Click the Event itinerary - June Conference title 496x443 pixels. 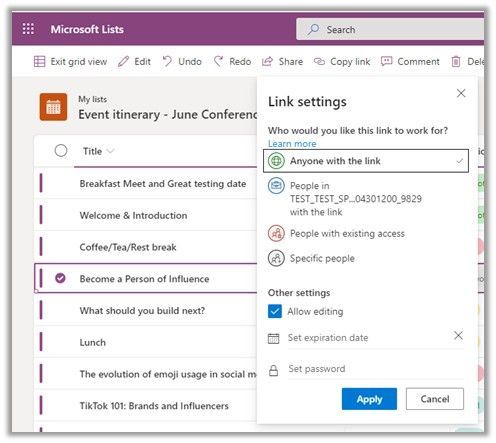pyautogui.click(x=168, y=114)
